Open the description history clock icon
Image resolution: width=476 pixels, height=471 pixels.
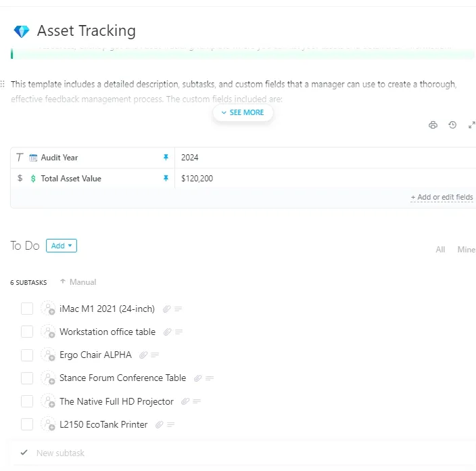coord(452,125)
